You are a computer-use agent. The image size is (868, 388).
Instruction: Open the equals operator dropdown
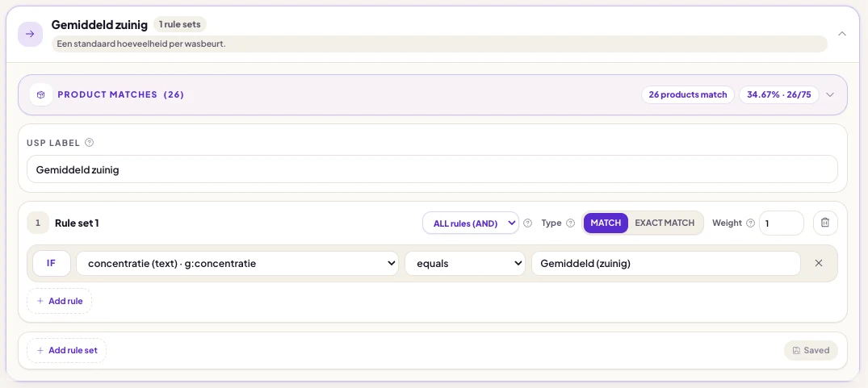(464, 264)
